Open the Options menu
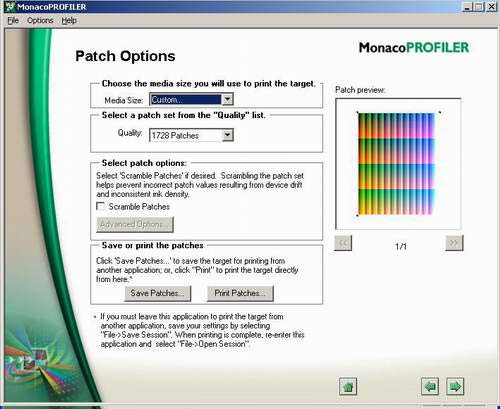500x409 pixels. click(40, 21)
